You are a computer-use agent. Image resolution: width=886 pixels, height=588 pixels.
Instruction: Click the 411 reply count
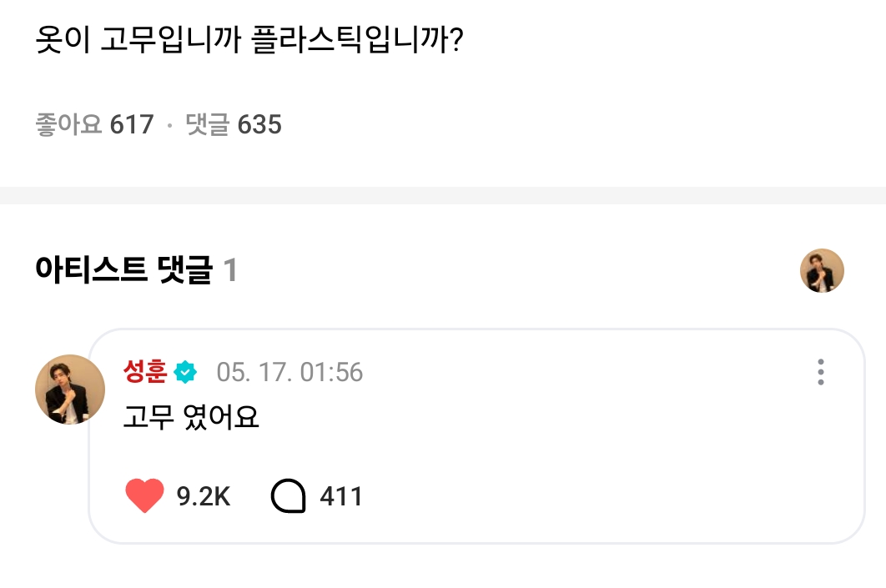coord(341,497)
